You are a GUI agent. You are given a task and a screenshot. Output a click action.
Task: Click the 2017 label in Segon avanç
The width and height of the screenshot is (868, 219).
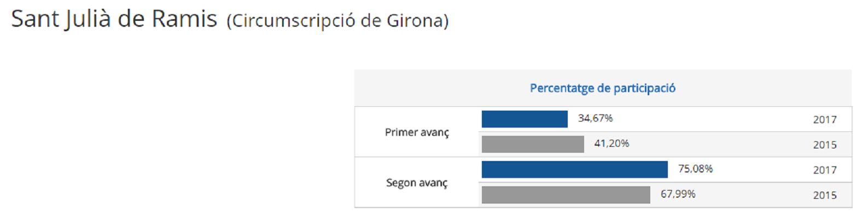click(x=825, y=170)
